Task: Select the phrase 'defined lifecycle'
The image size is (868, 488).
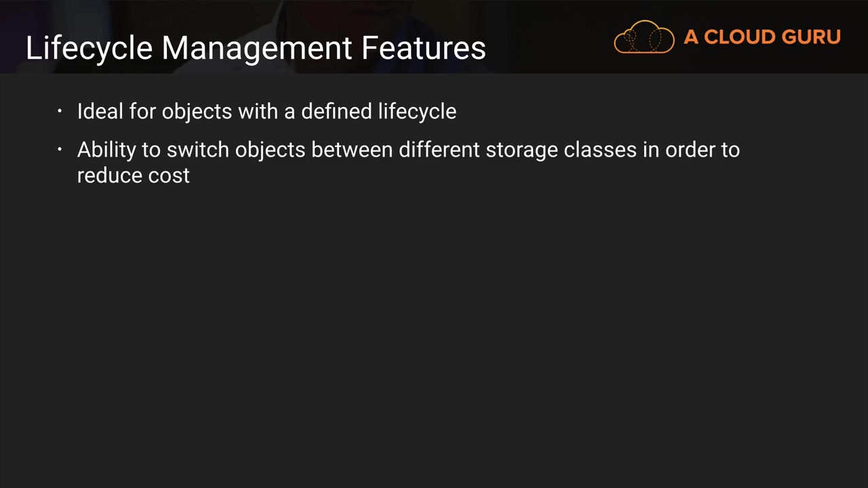Action: [x=378, y=111]
